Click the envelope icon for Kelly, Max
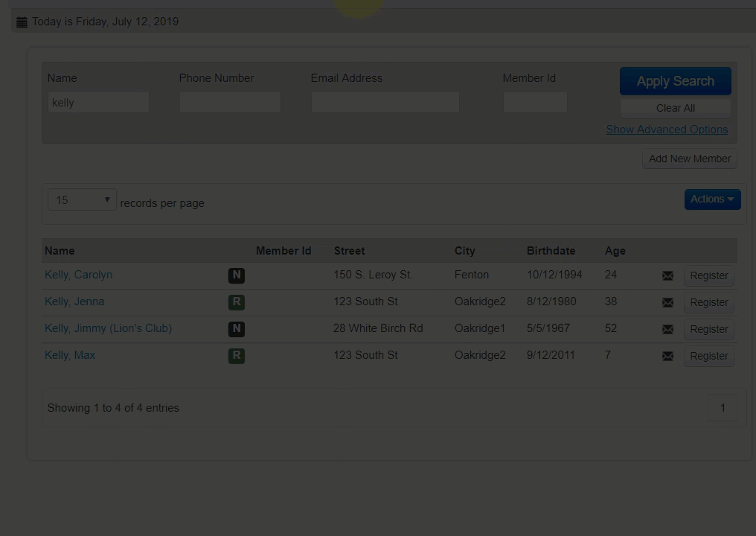 667,356
